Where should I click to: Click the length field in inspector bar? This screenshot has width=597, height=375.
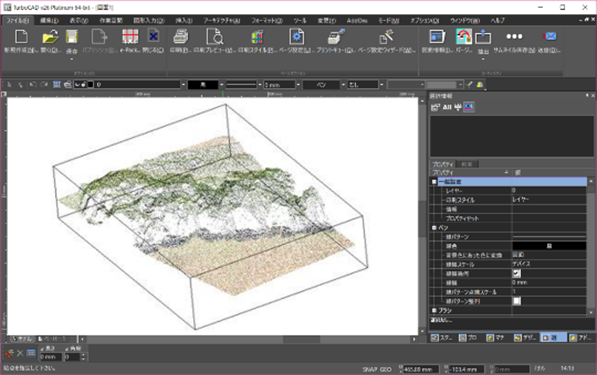coord(51,357)
